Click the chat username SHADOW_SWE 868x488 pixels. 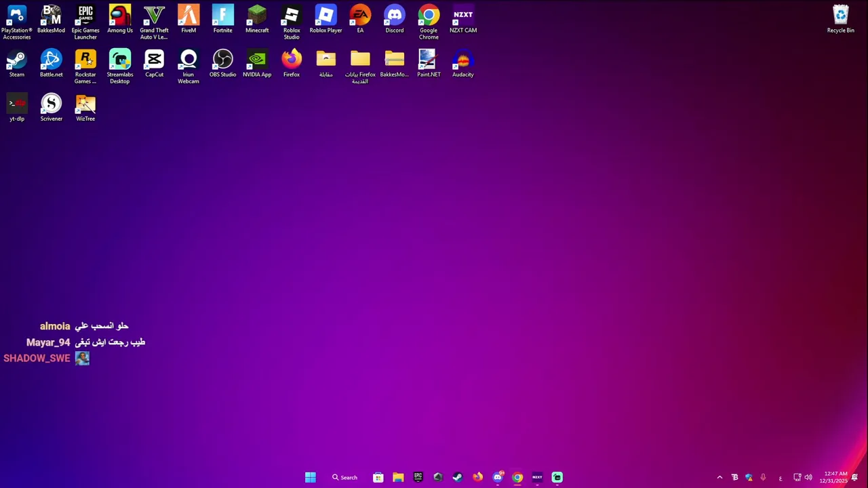pyautogui.click(x=37, y=358)
